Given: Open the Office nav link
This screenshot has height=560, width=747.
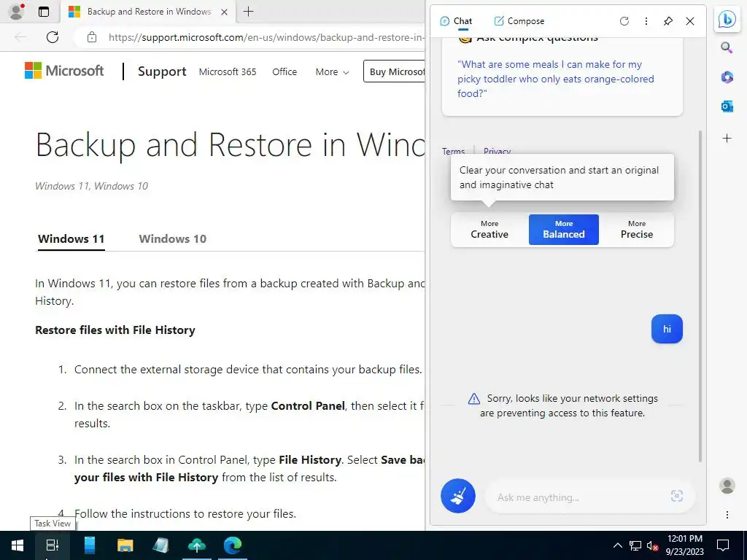Looking at the screenshot, I should 285,72.
